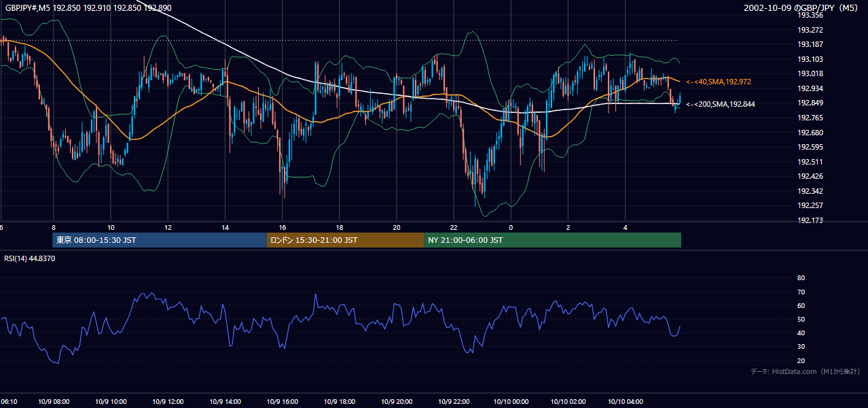Click price axis value 192.511
This screenshot has height=408, width=868.
[810, 162]
